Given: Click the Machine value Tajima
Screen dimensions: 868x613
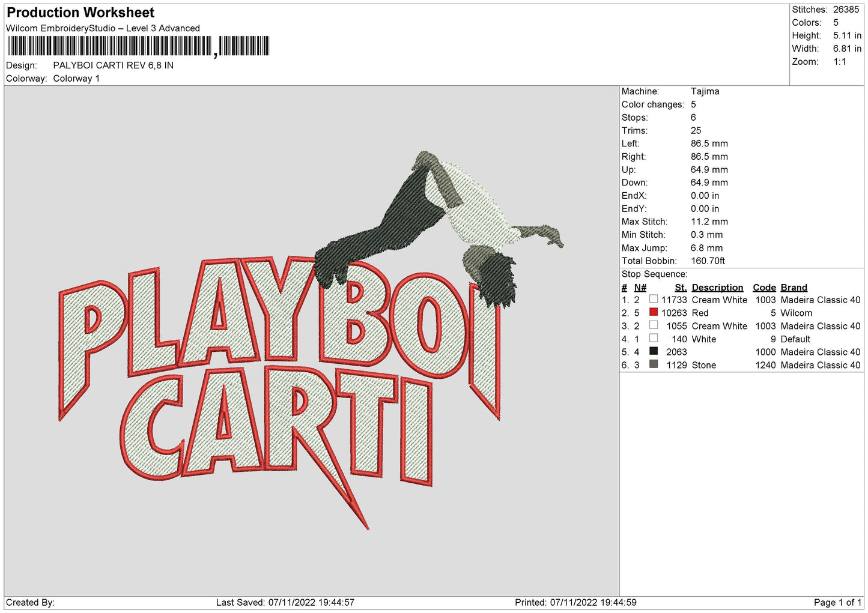Looking at the screenshot, I should point(705,91).
